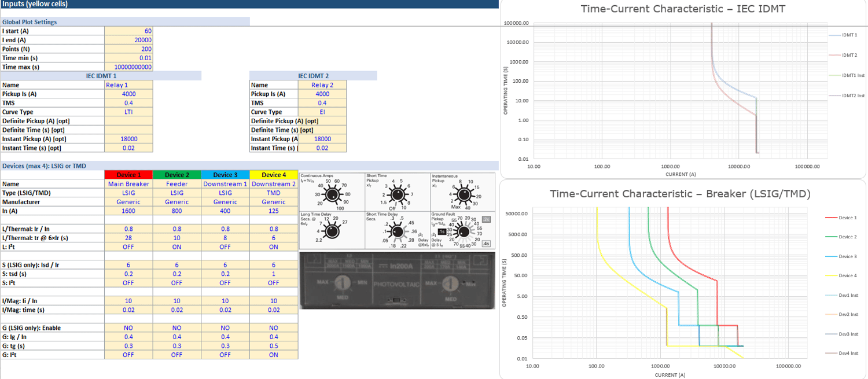Select Device 1 G Enable NO cell
The height and width of the screenshot is (379, 868).
click(128, 328)
